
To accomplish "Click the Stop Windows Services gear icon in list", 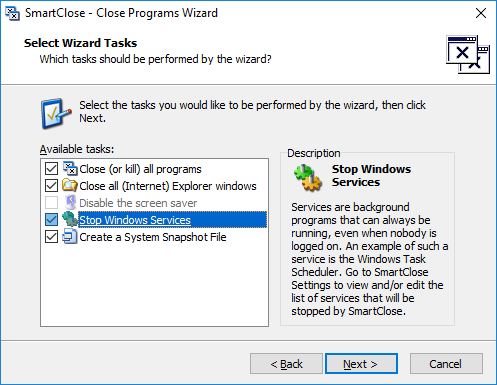I will [x=70, y=219].
